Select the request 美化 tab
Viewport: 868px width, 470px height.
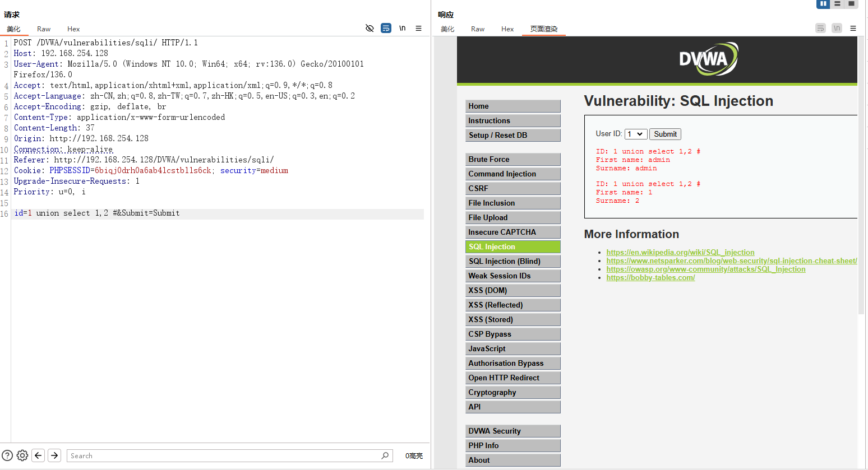13,29
